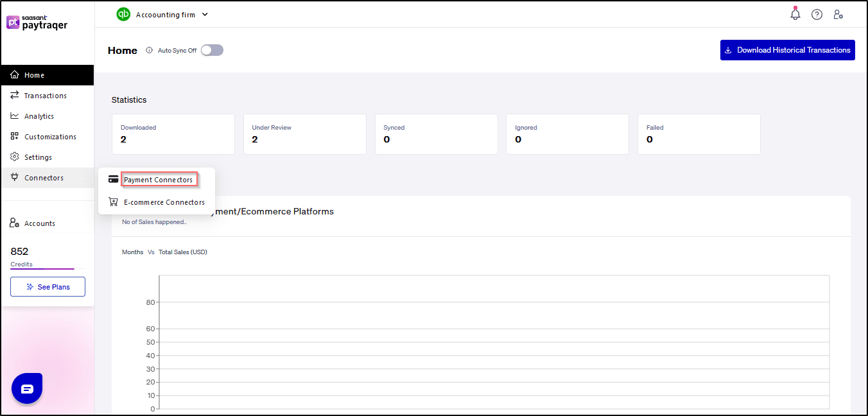Image resolution: width=868 pixels, height=416 pixels.
Task: Open the Under Review statistics card
Action: 304,134
